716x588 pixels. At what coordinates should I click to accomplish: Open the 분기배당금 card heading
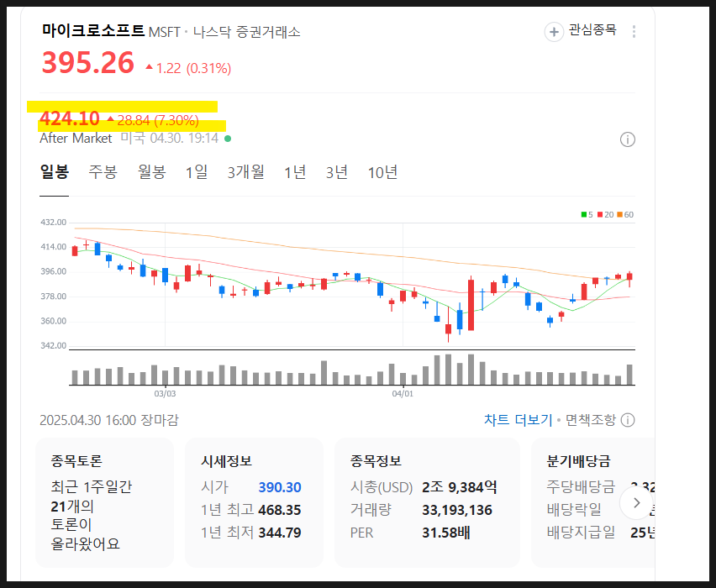pyautogui.click(x=578, y=460)
